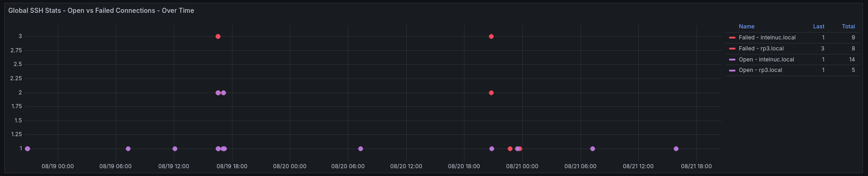Toggle the Failed - intelnuc.local series in legend
Viewport: 868px width, 176px height.
click(x=767, y=38)
